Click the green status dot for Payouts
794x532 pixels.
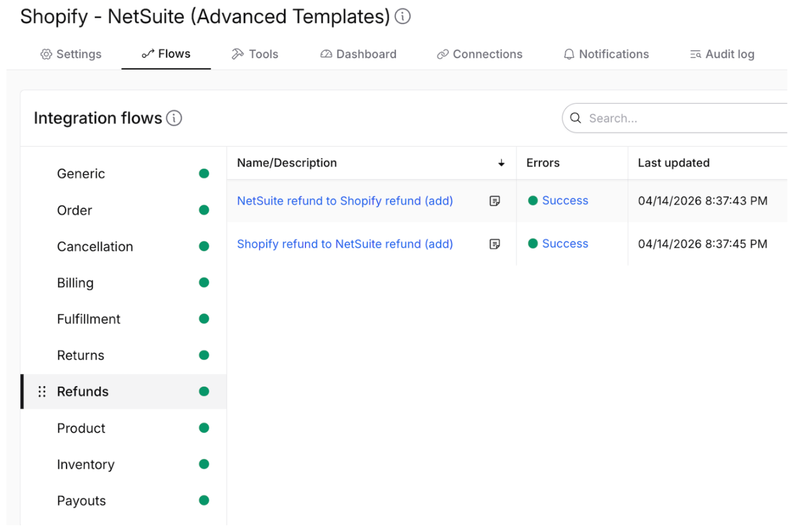[204, 501]
